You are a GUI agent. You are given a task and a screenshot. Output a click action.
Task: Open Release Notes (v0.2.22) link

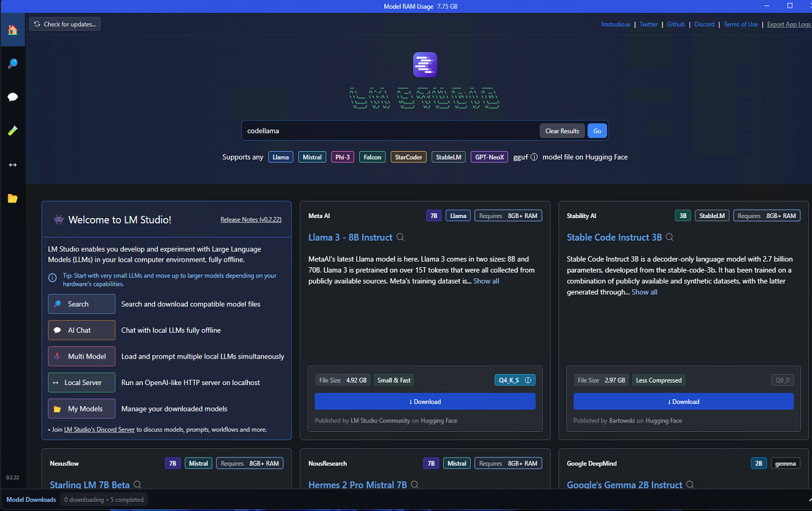pos(251,220)
